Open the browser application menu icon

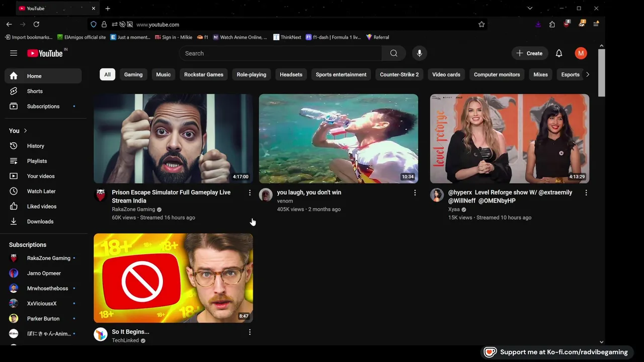(596, 24)
